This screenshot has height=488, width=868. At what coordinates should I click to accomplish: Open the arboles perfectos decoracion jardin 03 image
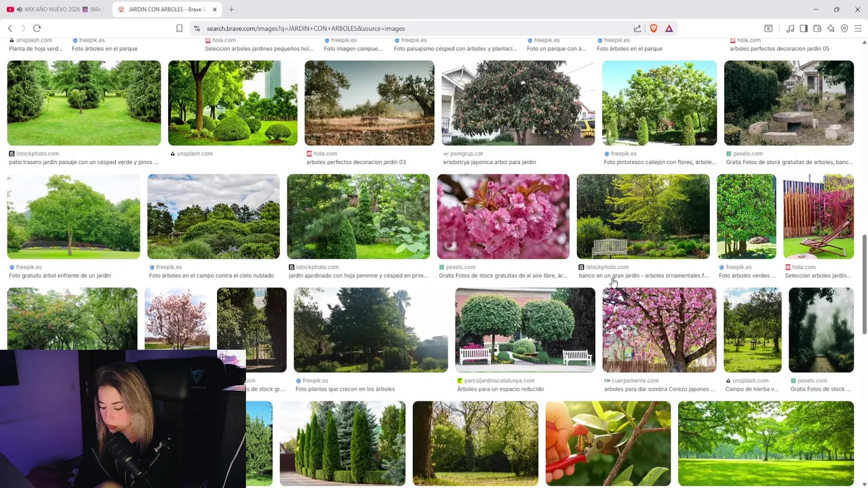click(370, 103)
